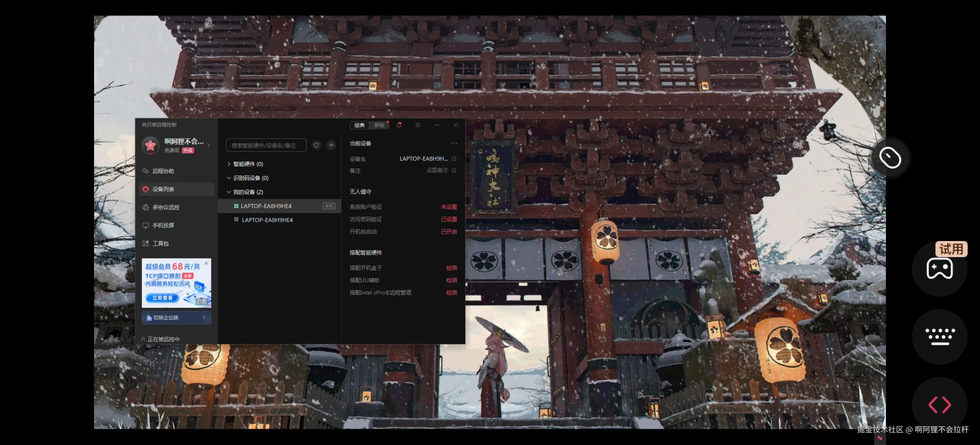Click the 切换企业端 button

[176, 318]
